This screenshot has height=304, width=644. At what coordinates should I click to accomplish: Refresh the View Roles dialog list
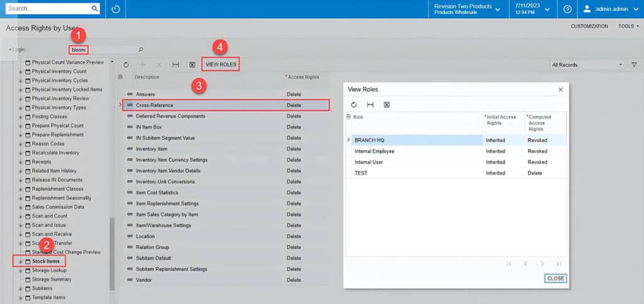[x=353, y=105]
